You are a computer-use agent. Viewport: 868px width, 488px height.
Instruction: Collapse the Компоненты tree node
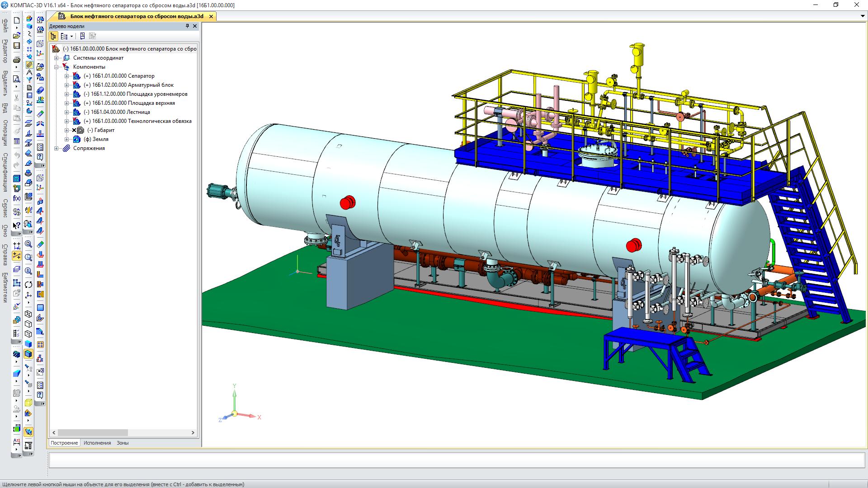click(x=57, y=67)
